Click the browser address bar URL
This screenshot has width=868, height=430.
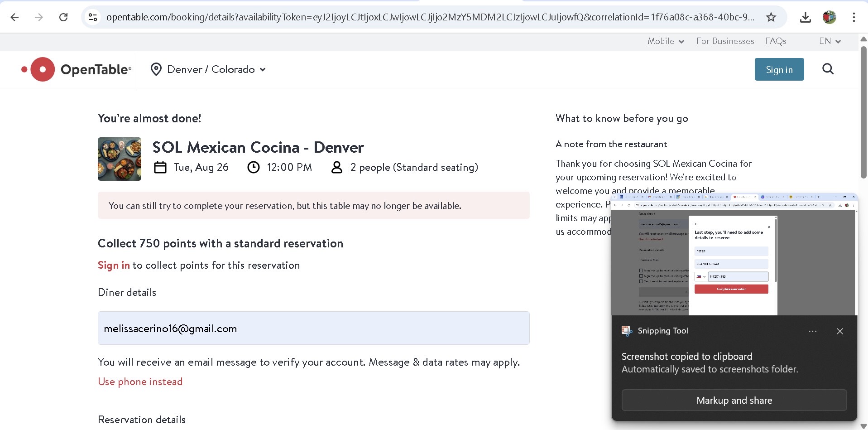[430, 17]
